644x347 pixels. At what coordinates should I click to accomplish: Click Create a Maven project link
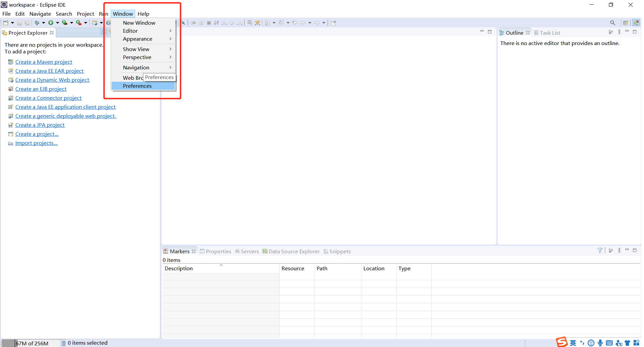click(x=44, y=62)
